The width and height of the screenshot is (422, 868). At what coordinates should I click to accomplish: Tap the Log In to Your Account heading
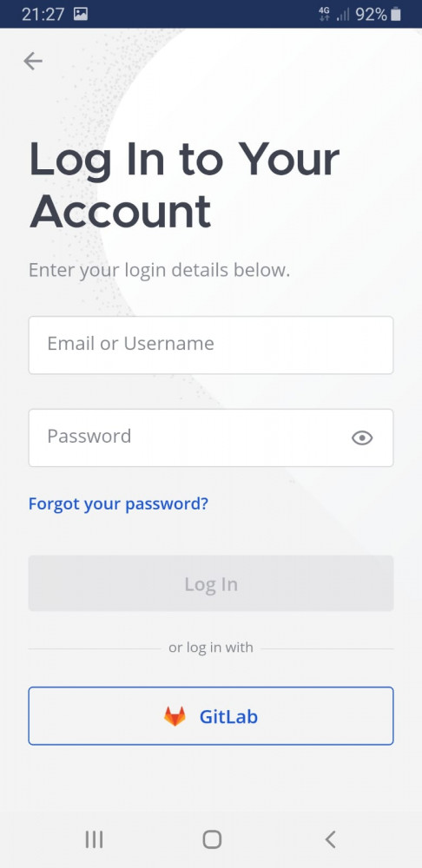point(184,186)
